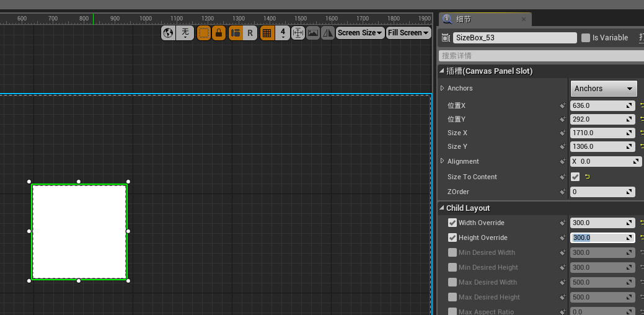Enable the Max Desired Height checkbox
644x315 pixels.
pos(452,297)
